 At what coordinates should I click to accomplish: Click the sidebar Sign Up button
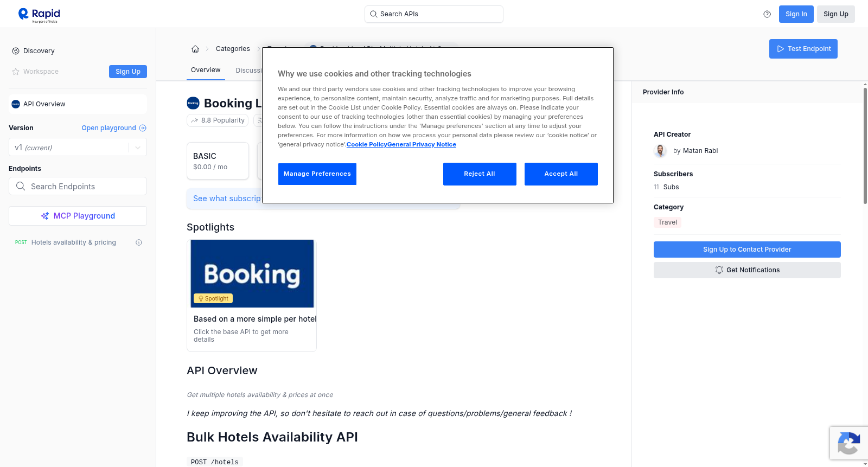coord(128,72)
